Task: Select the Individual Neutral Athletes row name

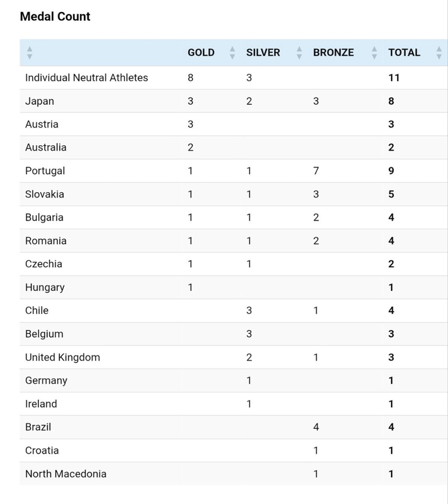Action: [87, 78]
